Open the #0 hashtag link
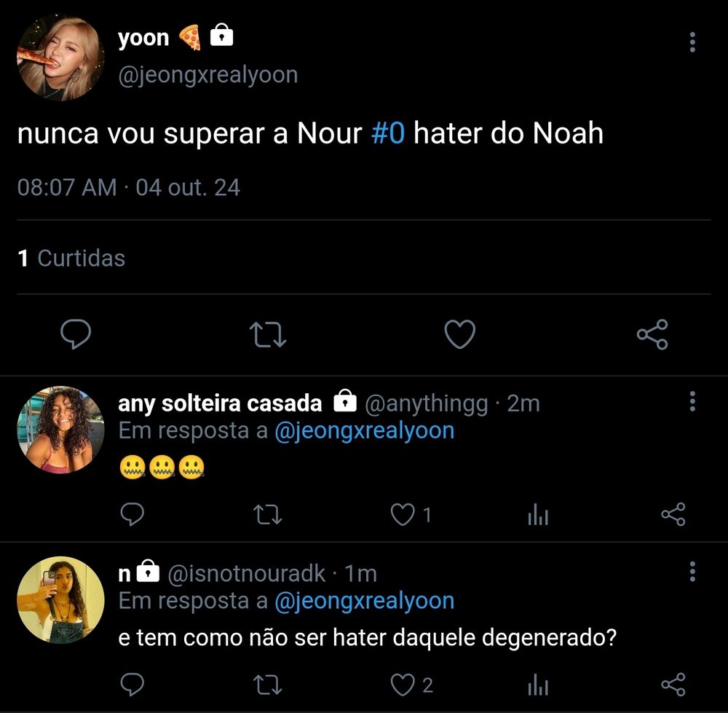 pyautogui.click(x=387, y=133)
